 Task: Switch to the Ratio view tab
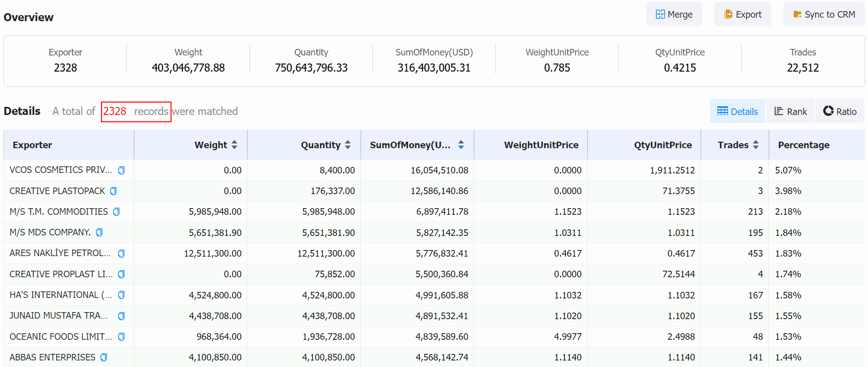coord(840,111)
